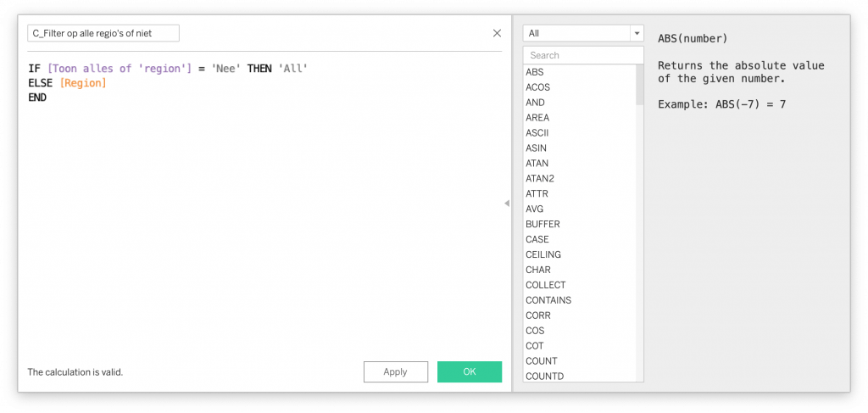Choose the AND function entry

(x=535, y=103)
